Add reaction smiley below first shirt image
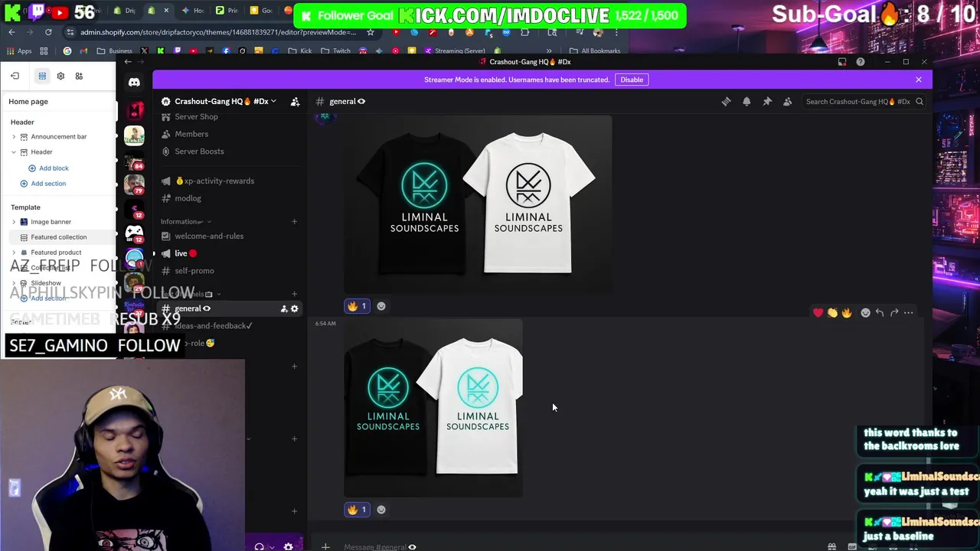This screenshot has width=980, height=551. pos(381,306)
